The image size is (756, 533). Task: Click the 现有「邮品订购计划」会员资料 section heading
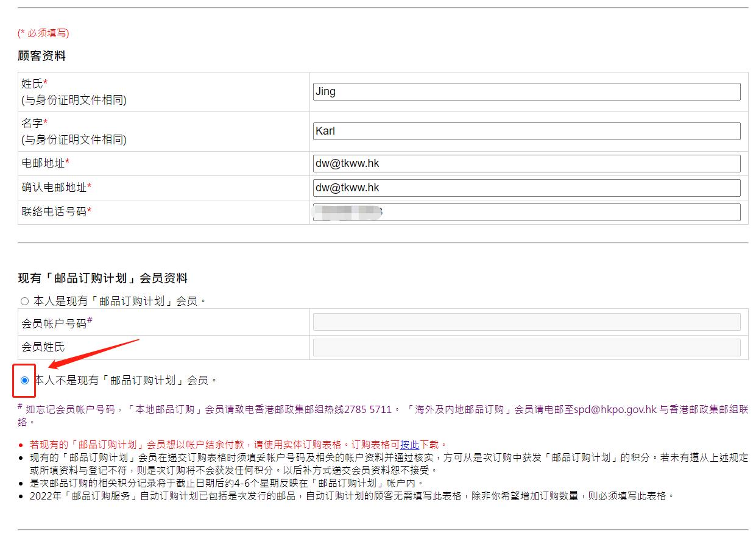(x=102, y=278)
